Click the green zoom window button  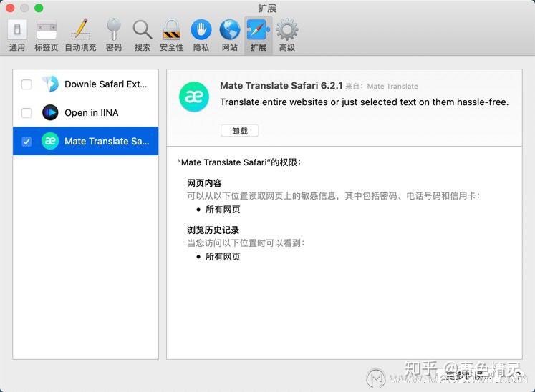coord(39,8)
